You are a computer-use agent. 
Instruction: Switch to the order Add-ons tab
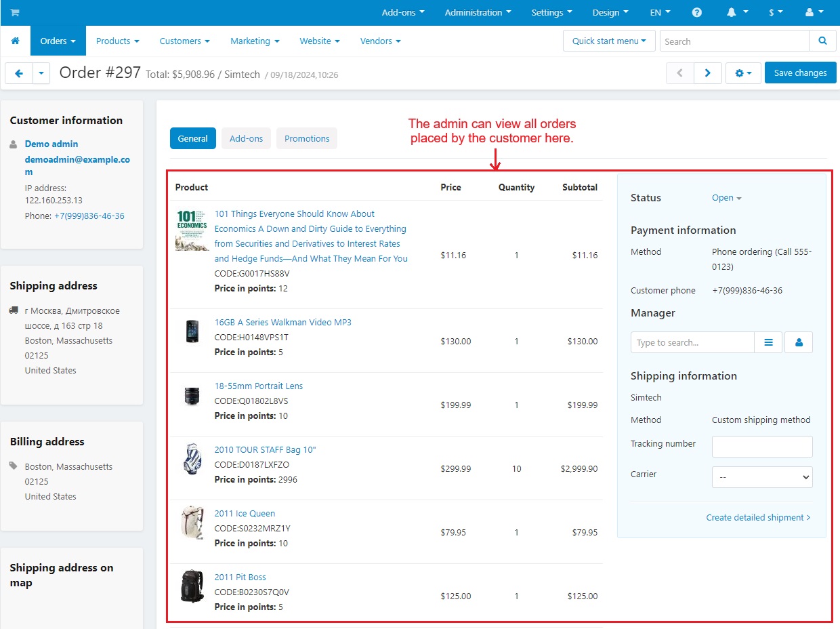tap(246, 138)
